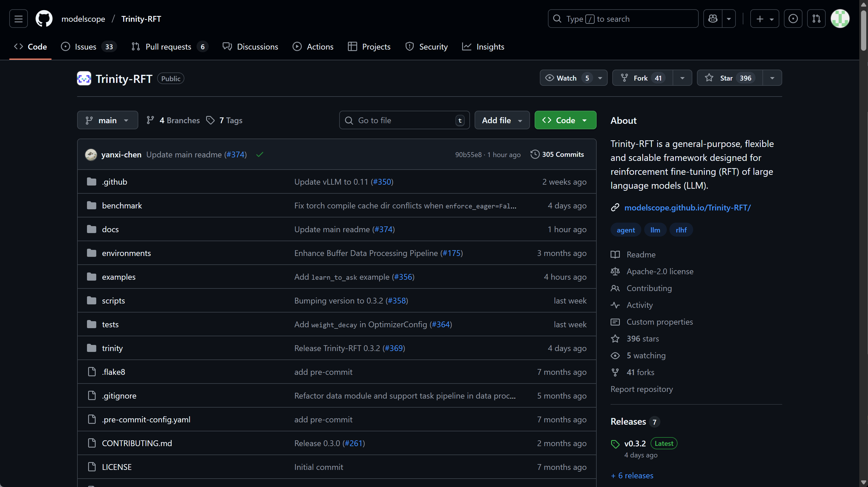Open the user avatar menu

(x=840, y=19)
